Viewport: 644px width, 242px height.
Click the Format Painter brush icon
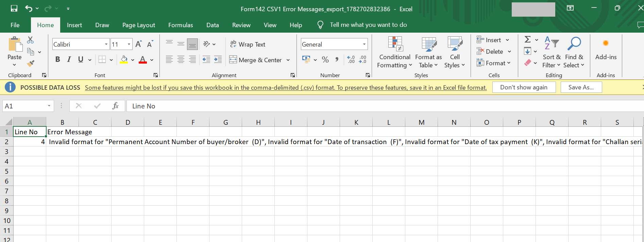(31, 64)
